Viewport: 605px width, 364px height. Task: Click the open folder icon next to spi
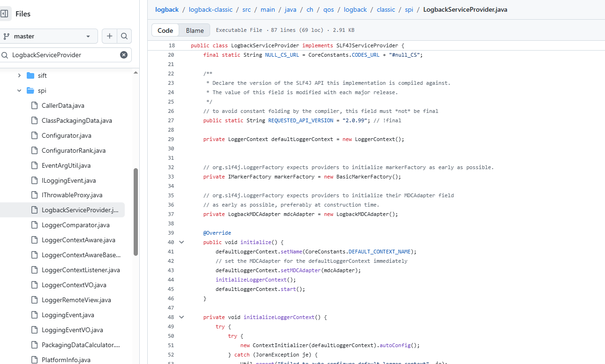[30, 90]
